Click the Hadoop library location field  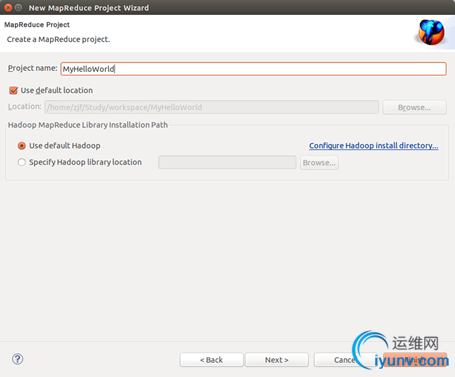click(227, 162)
